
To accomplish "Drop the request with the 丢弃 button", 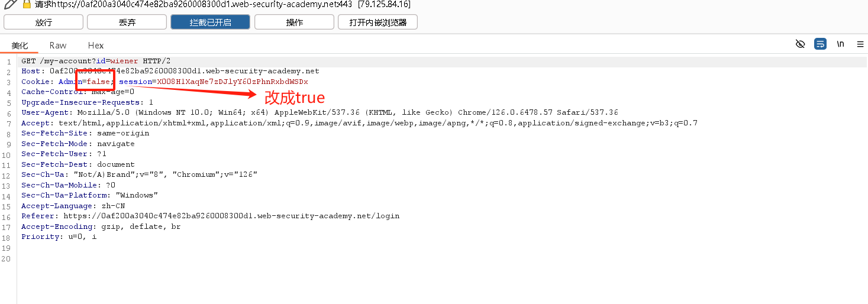I will point(127,22).
